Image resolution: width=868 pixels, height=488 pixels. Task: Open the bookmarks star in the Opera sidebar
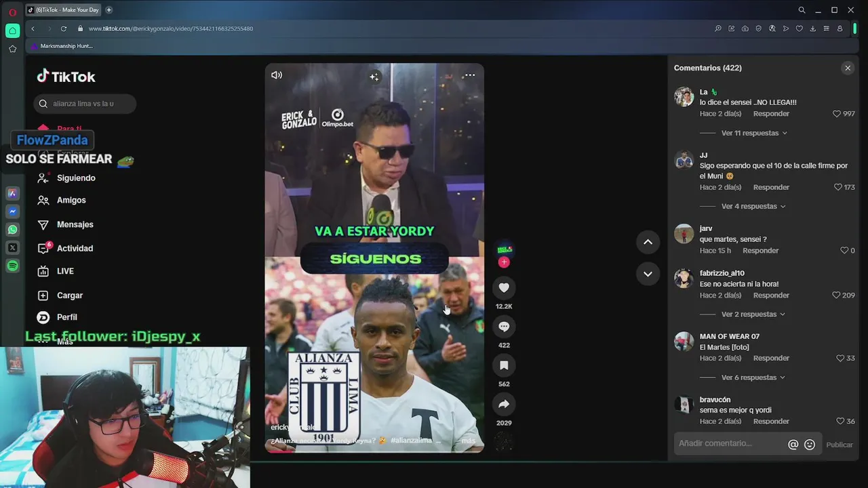tap(12, 49)
